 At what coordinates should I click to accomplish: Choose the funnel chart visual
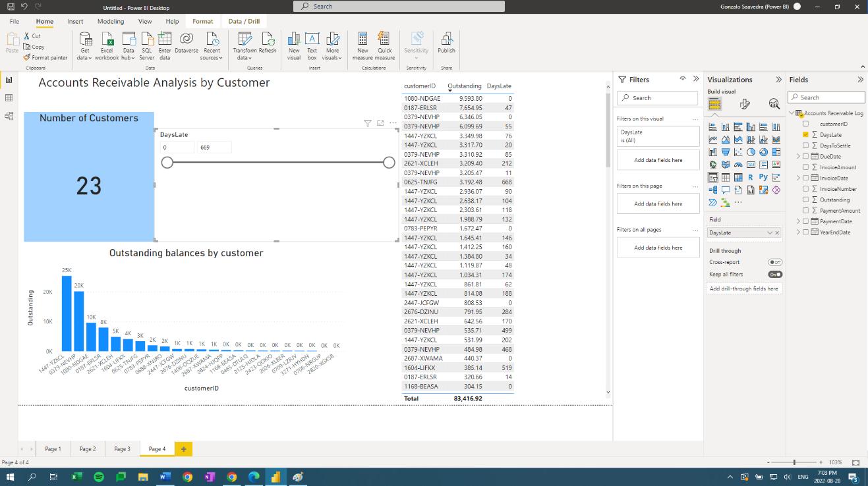[726, 152]
